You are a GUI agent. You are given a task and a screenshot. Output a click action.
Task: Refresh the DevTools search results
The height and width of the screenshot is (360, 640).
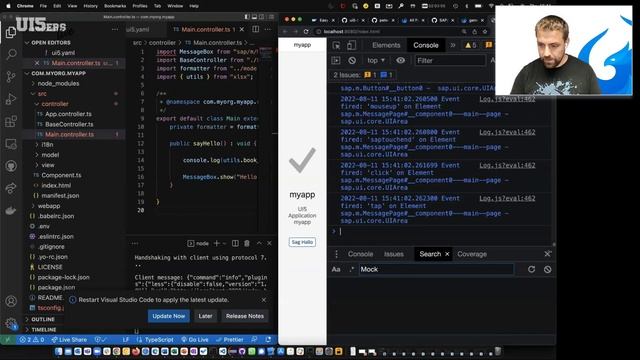pyautogui.click(x=531, y=269)
